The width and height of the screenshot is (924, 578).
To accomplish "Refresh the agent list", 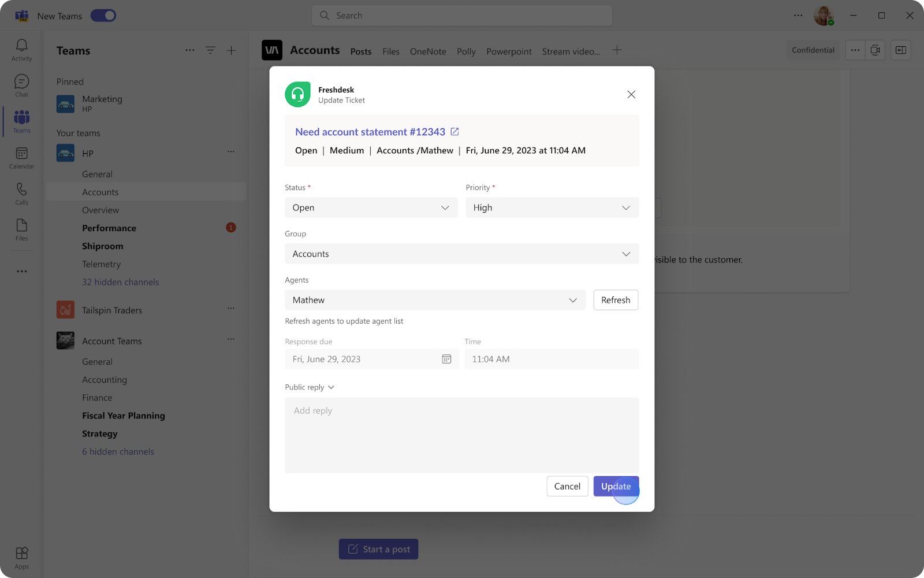I will point(616,300).
